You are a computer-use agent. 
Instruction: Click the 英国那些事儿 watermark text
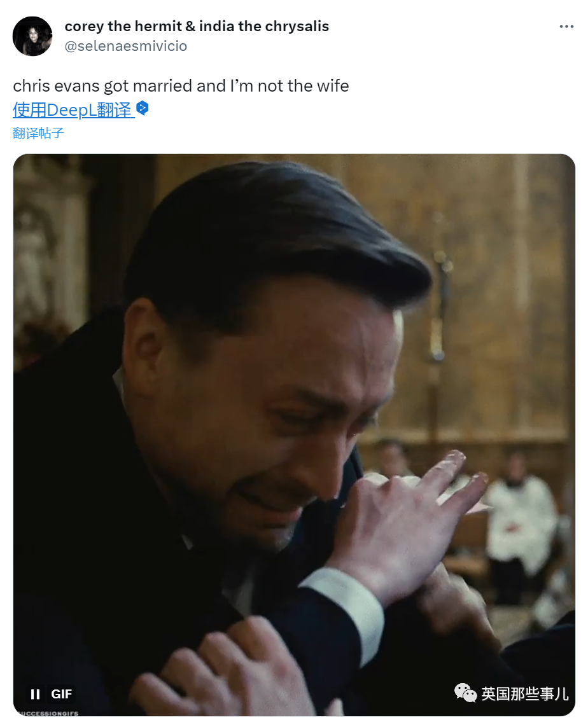pos(524,693)
